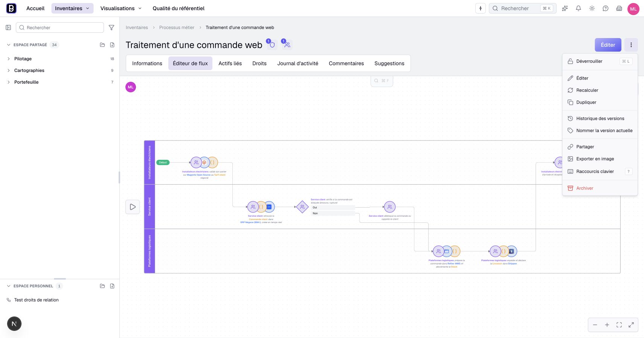Click the users badge next to title
This screenshot has width=644, height=338.
[x=287, y=44]
